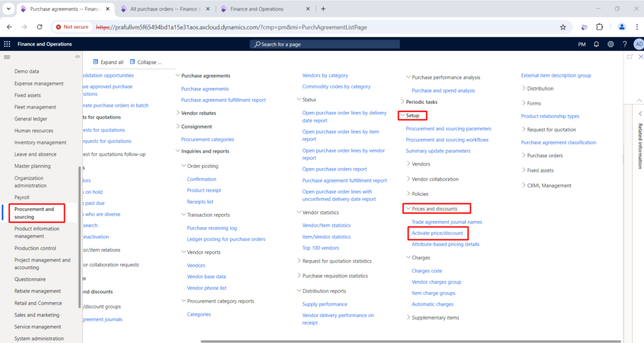Image resolution: width=644 pixels, height=343 pixels.
Task: Open Activate price/discount link
Action: pyautogui.click(x=437, y=233)
